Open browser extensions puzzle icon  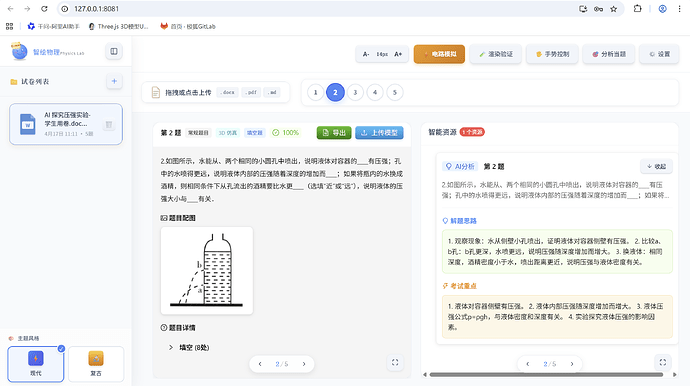click(637, 9)
